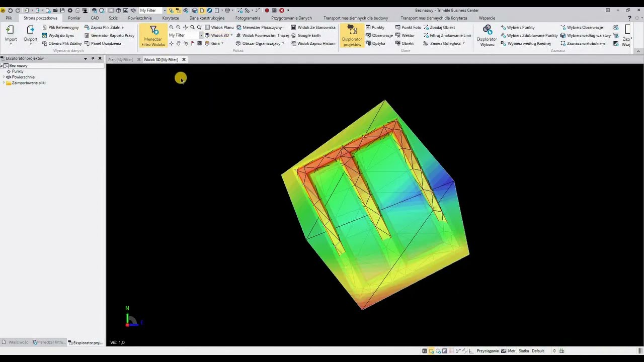Open the My Filter combo box in ribbon
Image resolution: width=644 pixels, height=362 pixels.
pyautogui.click(x=186, y=36)
